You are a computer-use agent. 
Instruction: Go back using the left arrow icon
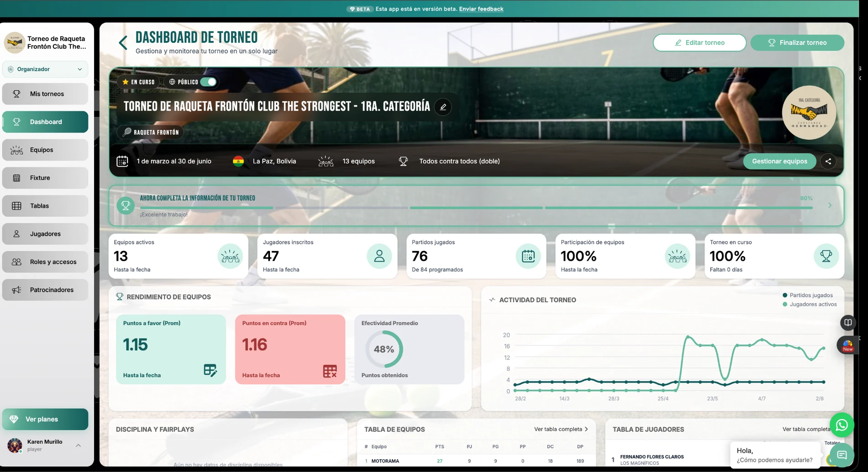click(x=123, y=42)
